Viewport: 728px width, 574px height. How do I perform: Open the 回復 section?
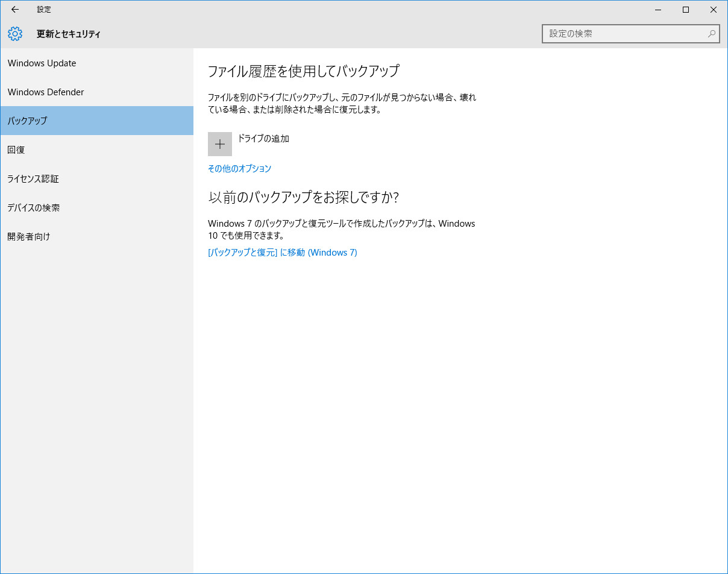(16, 150)
